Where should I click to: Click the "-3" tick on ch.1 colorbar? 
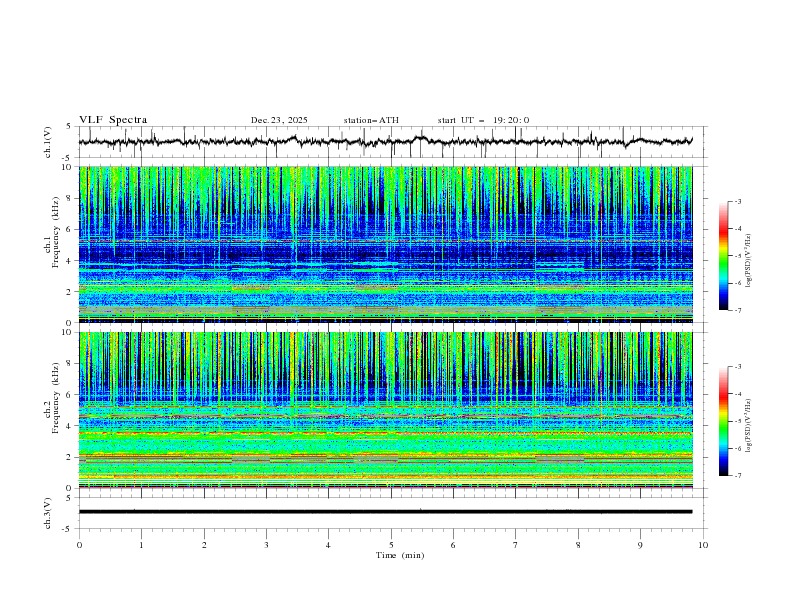click(x=737, y=201)
